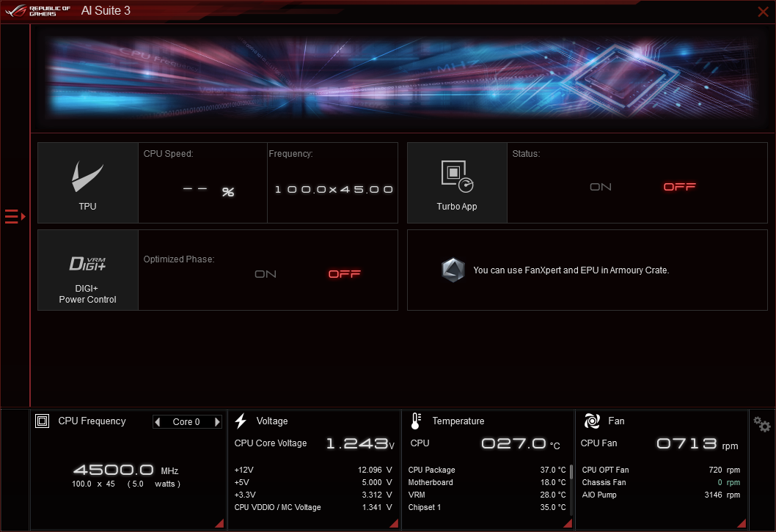Click the Temperature thermometer icon
The width and height of the screenshot is (776, 532).
(x=416, y=421)
